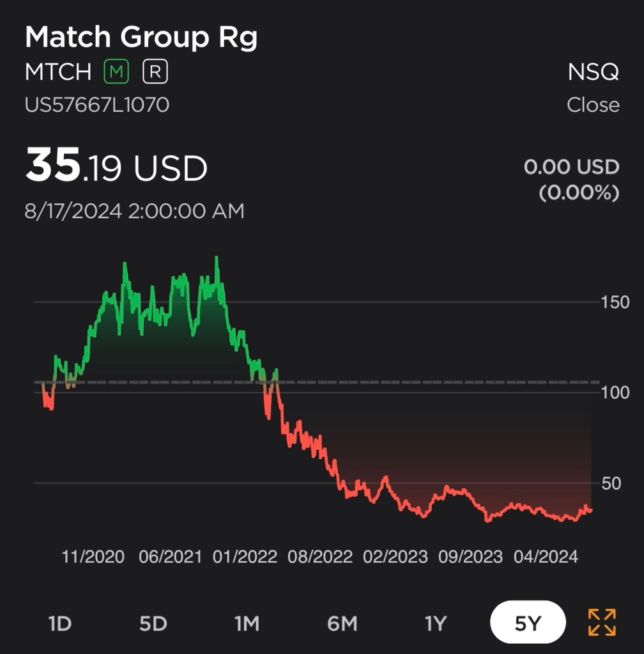Viewport: 644px width, 654px height.
Task: Tap the Match Group Rg title
Action: [x=141, y=38]
